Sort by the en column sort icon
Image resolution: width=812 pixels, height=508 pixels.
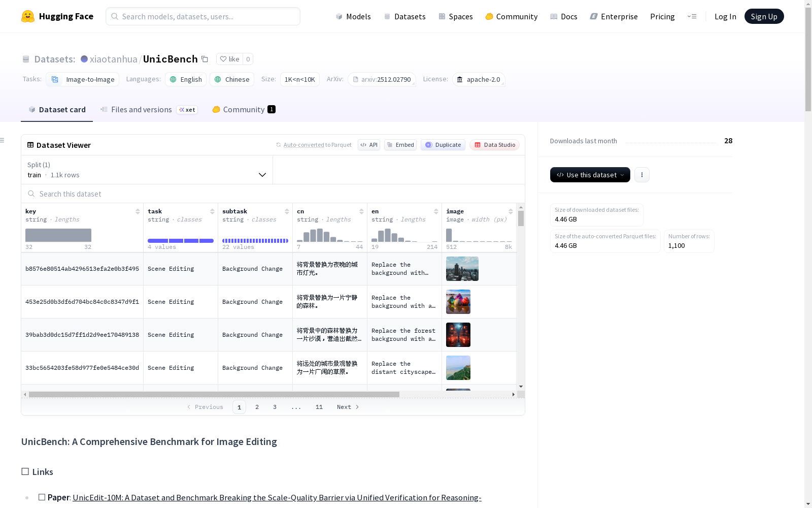click(436, 211)
